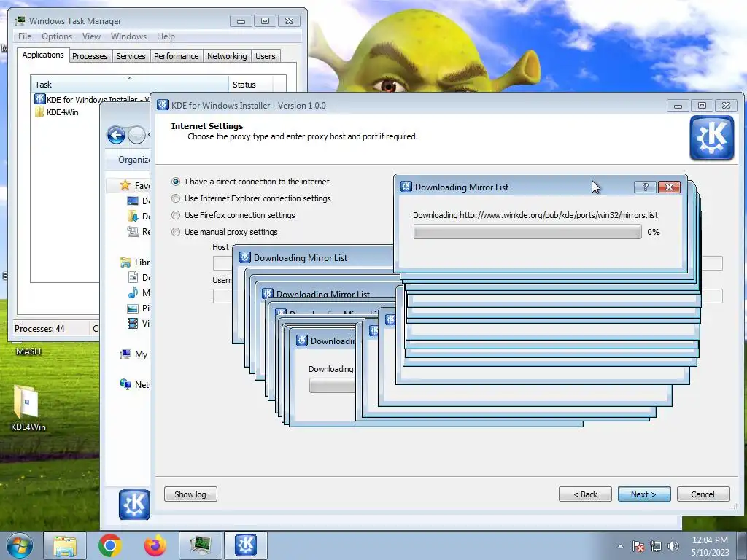
Task: Switch to Networking tab in Task Manager
Action: [227, 56]
